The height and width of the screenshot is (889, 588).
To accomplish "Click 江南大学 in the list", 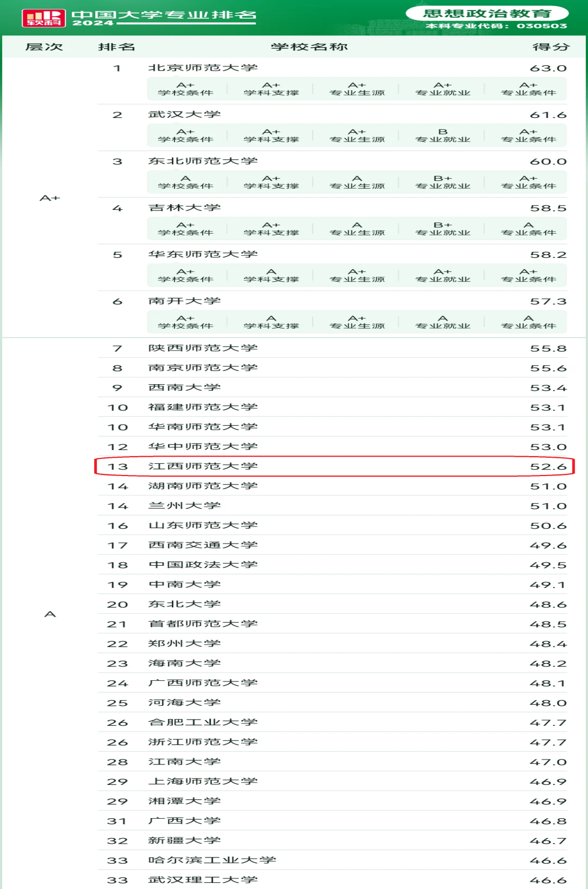I will 184,761.
